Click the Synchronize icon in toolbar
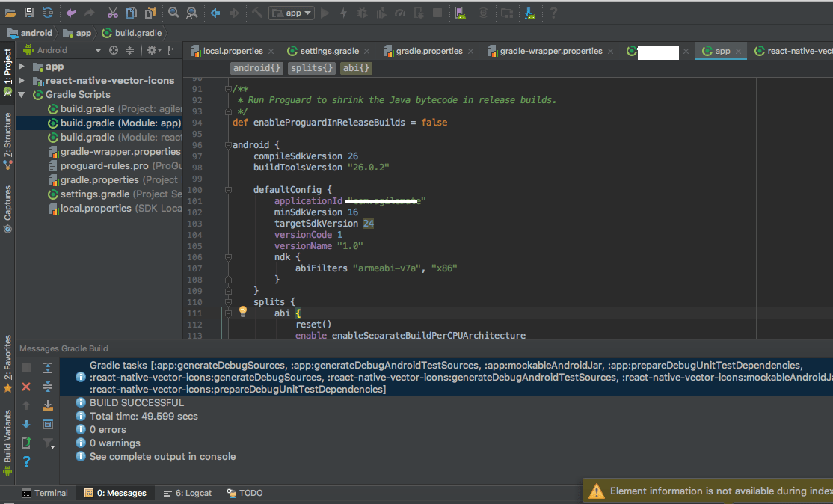 coord(48,13)
